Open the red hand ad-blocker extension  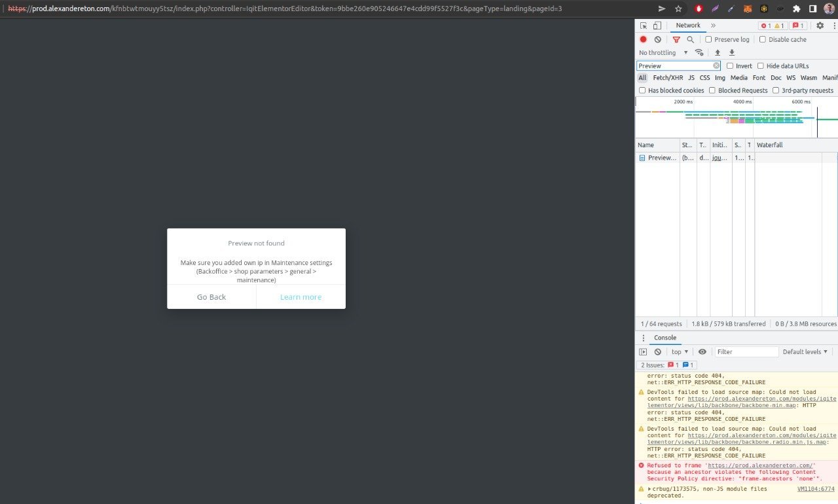pos(699,9)
